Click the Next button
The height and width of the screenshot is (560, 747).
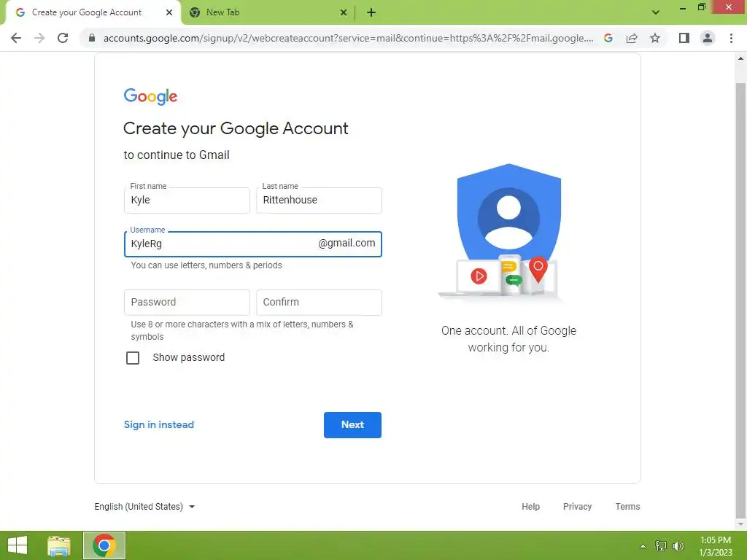click(352, 425)
